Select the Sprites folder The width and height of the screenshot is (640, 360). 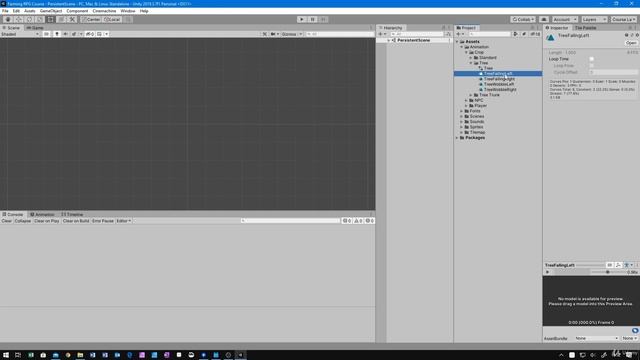coord(476,127)
